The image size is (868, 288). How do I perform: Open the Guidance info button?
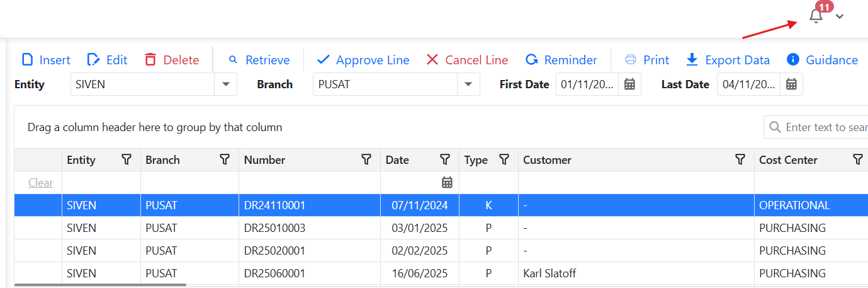[x=822, y=60]
